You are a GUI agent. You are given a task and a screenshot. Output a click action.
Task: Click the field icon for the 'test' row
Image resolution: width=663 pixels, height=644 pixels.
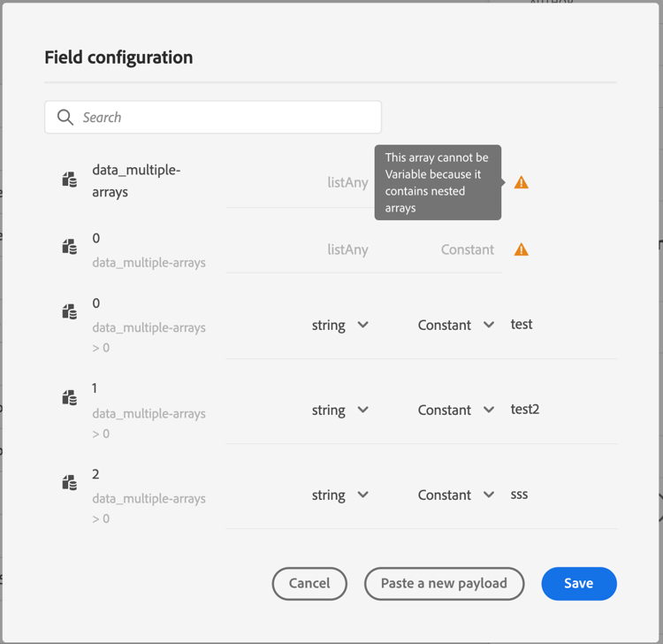[70, 311]
